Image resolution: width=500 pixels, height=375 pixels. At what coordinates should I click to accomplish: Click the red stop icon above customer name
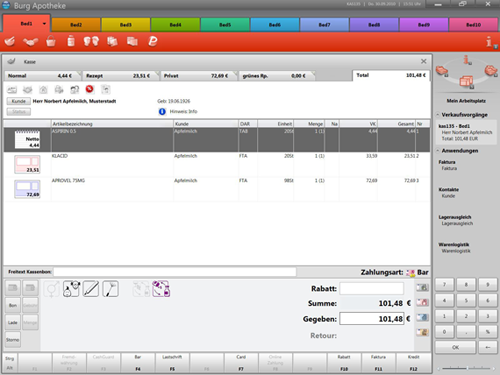coord(90,89)
